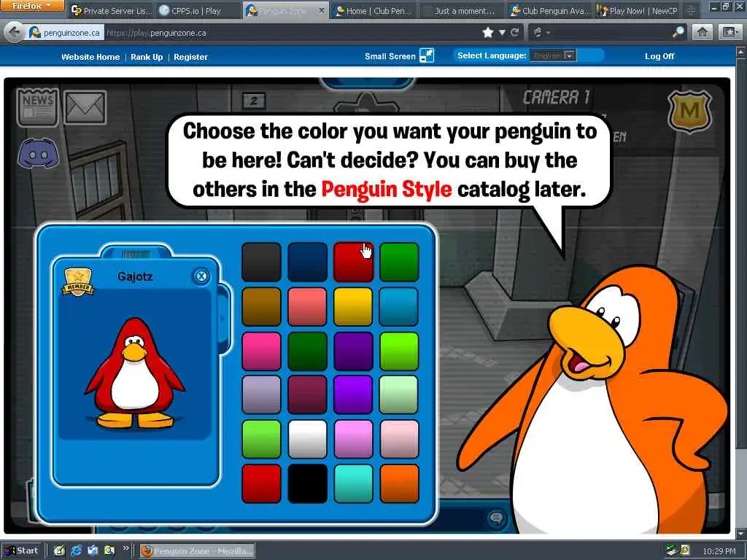Click the Small Screen resize icon
Screen dimensions: 747x560
pyautogui.click(x=427, y=55)
